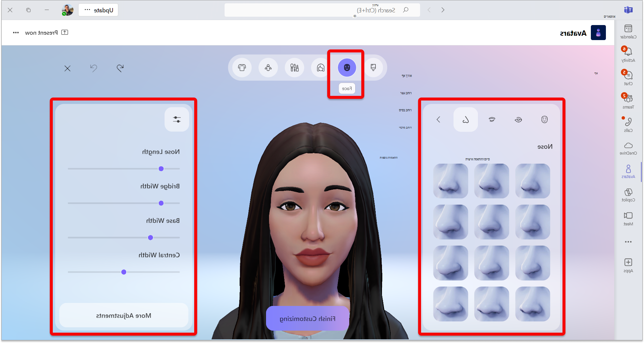Select the paint roller category icon
The height and width of the screenshot is (343, 644).
(x=373, y=68)
